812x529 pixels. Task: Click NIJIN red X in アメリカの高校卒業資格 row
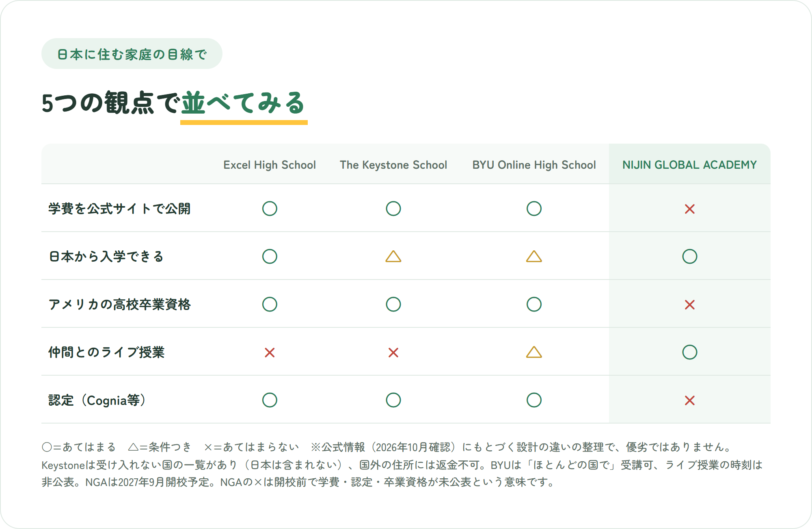[x=690, y=305]
